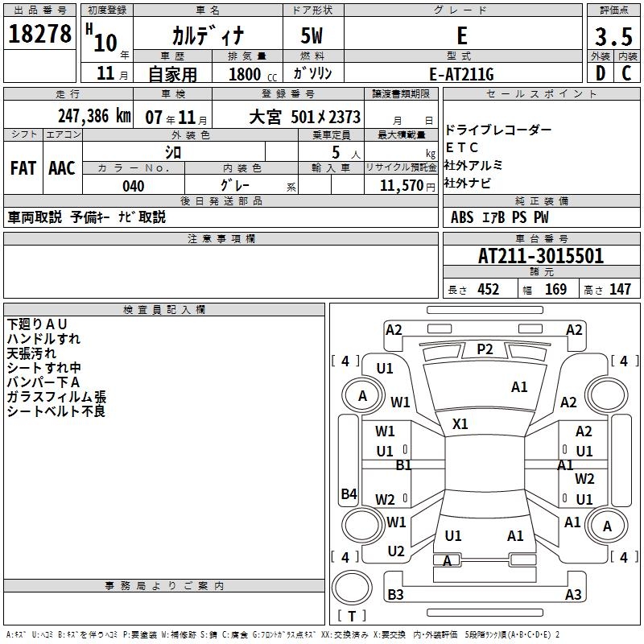This screenshot has width=644, height=644.
Task: Click the 評価点 header
Action: pyautogui.click(x=613, y=10)
